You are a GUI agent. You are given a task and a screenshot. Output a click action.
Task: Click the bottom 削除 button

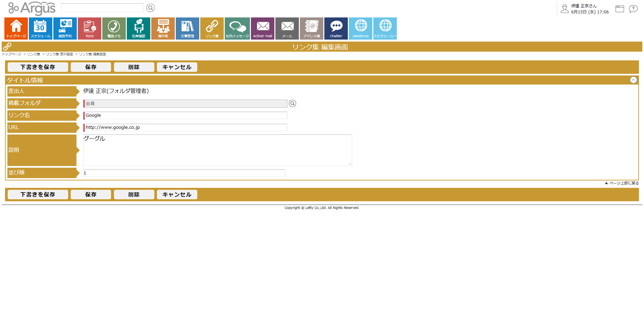click(134, 195)
